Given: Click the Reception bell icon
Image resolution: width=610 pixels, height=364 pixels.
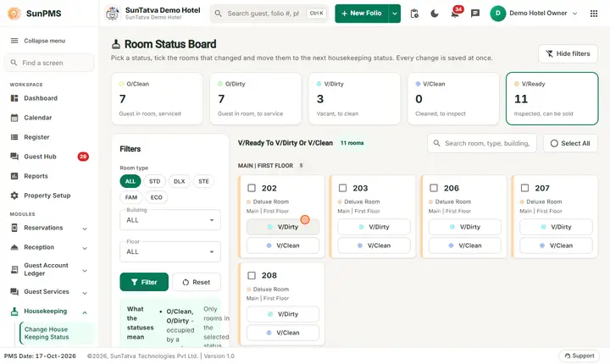Looking at the screenshot, I should click(x=14, y=247).
